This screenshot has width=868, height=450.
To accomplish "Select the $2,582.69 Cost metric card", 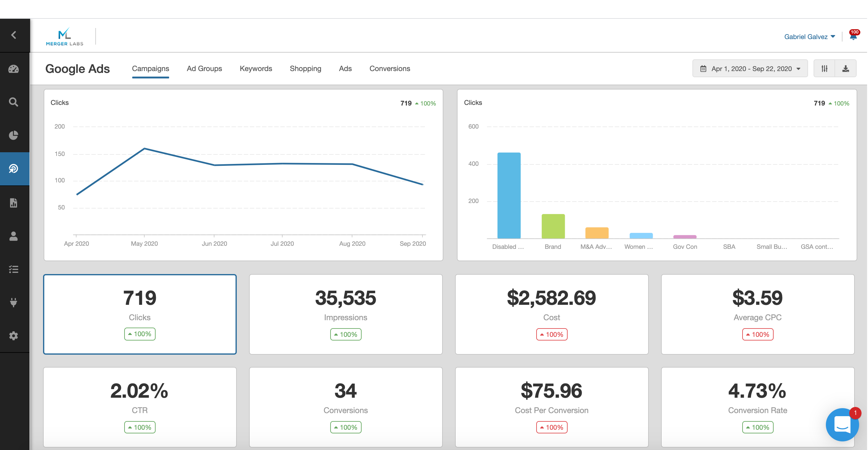I will click(552, 314).
